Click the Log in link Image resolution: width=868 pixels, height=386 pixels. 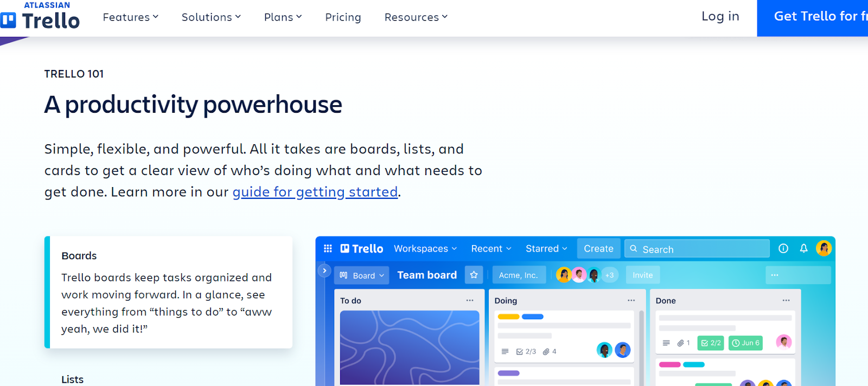[x=720, y=16]
